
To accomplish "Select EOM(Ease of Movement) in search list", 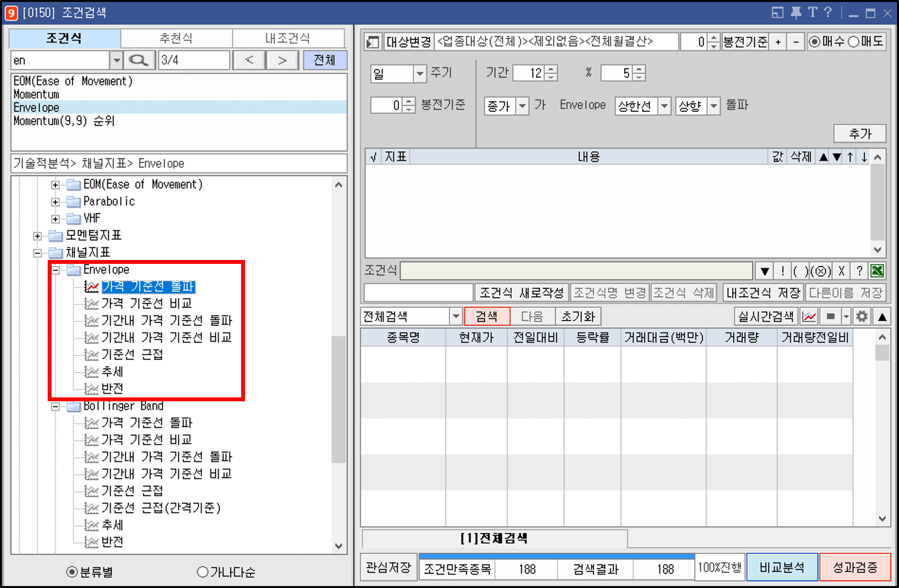I will [x=179, y=81].
